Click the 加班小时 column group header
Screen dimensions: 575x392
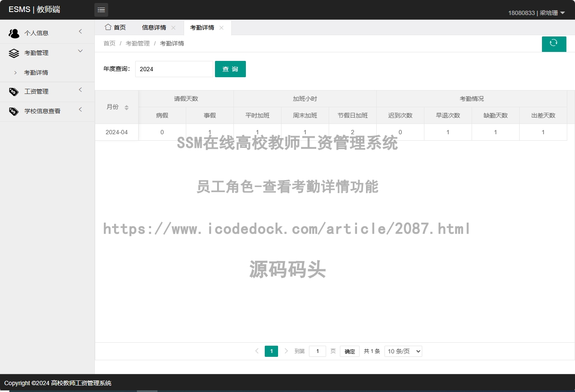point(305,99)
